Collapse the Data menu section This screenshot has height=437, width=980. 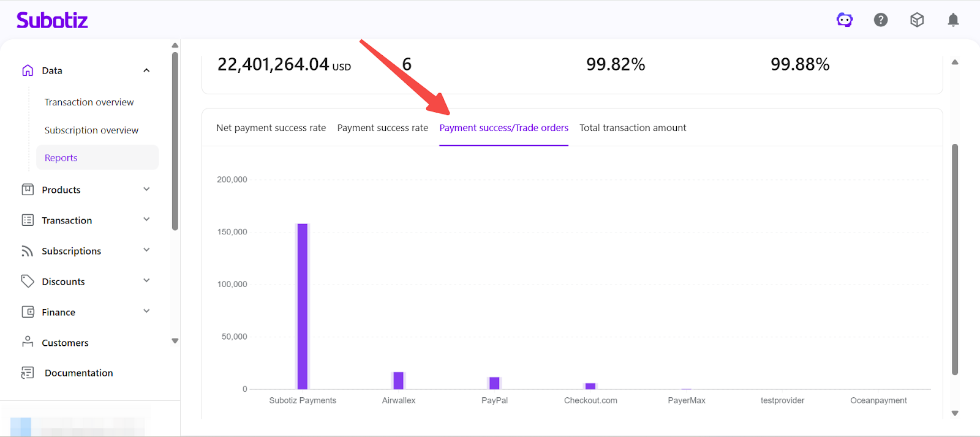146,70
